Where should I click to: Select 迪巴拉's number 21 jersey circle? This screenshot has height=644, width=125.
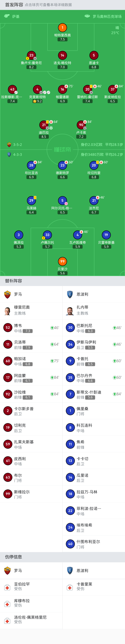pyautogui.click(x=44, y=125)
